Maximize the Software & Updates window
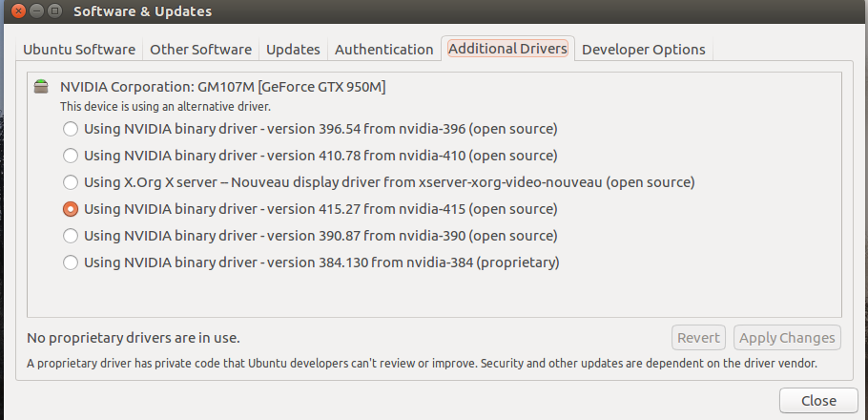 tap(54, 10)
